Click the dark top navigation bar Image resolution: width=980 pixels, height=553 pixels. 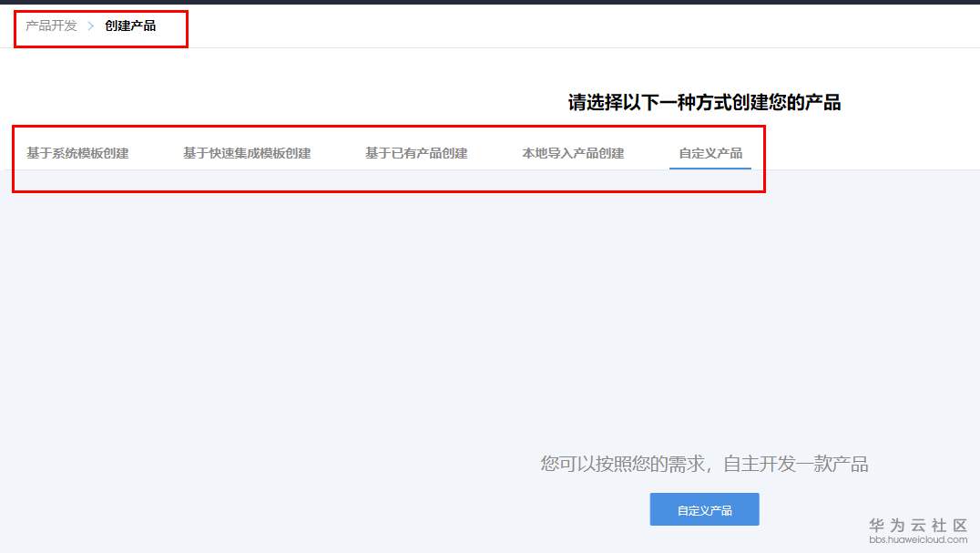pos(490,4)
